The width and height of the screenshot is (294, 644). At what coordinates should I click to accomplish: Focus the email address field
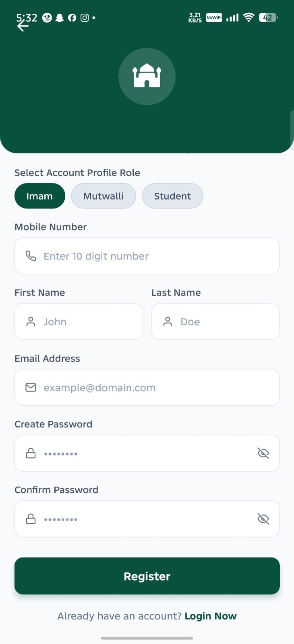click(147, 387)
